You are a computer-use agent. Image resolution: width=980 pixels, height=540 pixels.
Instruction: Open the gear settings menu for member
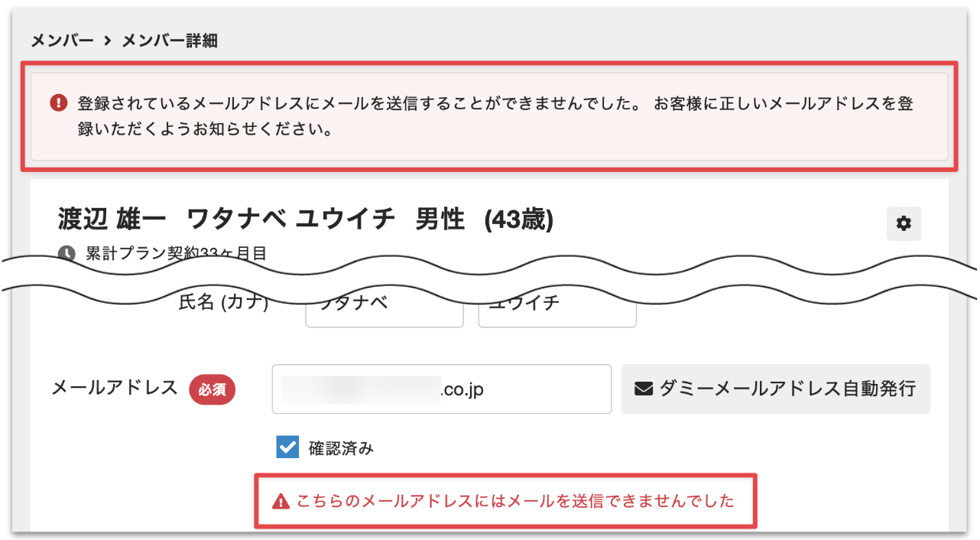point(904,223)
